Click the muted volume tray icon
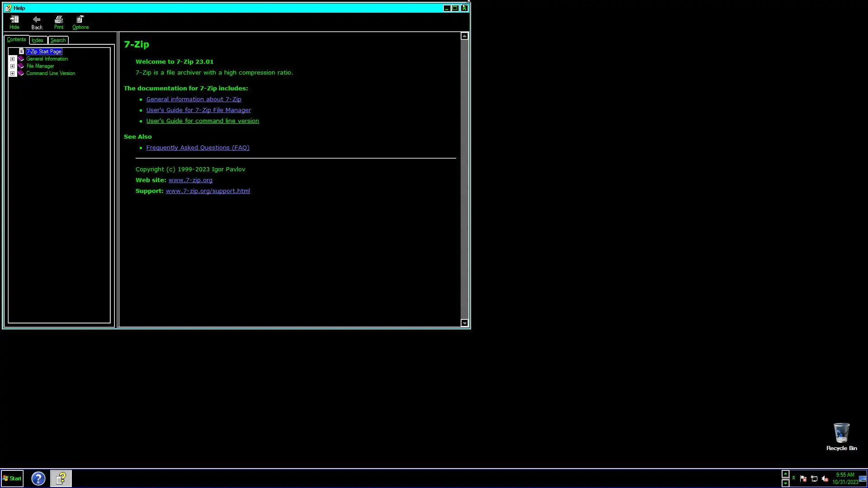 (x=825, y=479)
